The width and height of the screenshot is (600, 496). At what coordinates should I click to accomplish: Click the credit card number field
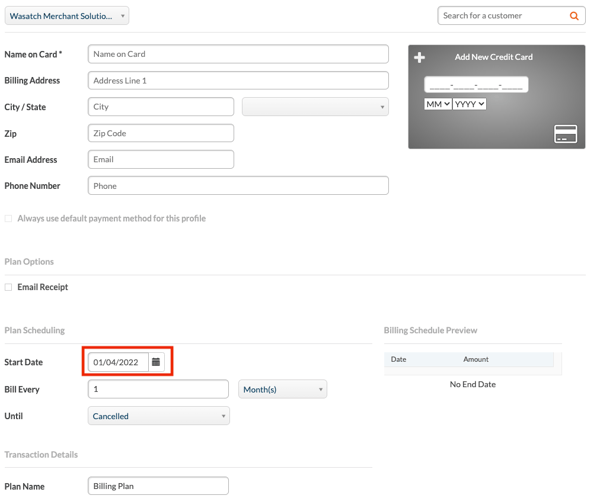tap(476, 85)
